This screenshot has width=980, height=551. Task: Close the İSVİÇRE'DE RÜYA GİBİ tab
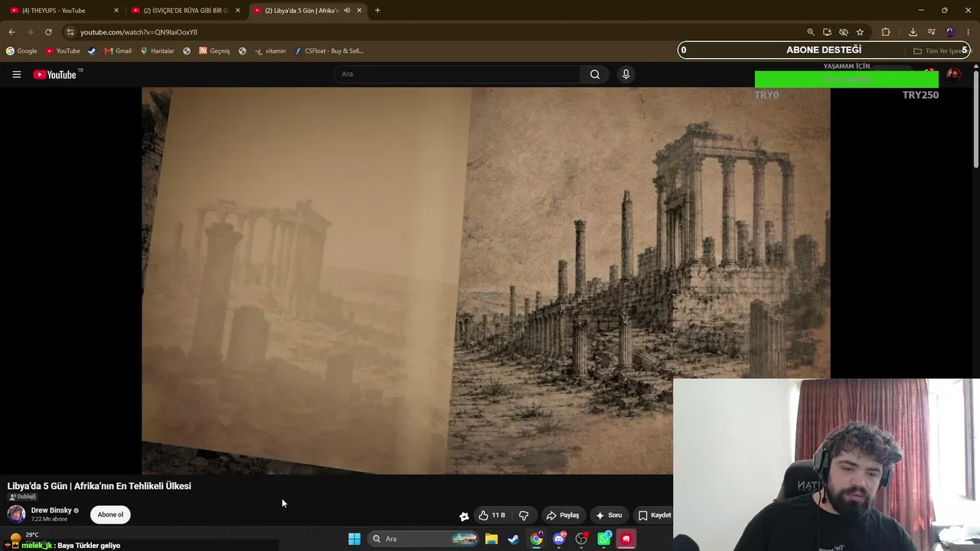pyautogui.click(x=237, y=11)
